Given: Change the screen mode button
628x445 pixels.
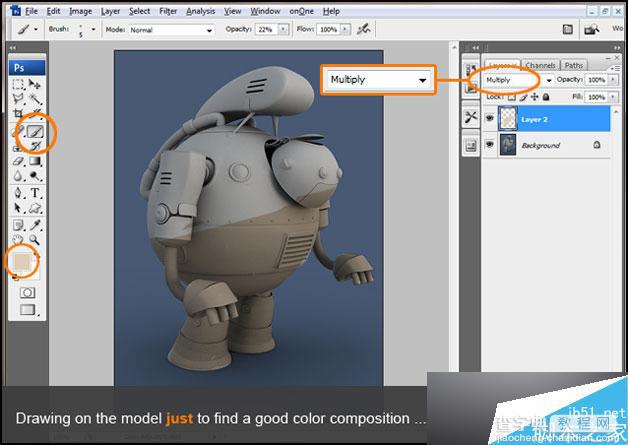Looking at the screenshot, I should (x=27, y=310).
